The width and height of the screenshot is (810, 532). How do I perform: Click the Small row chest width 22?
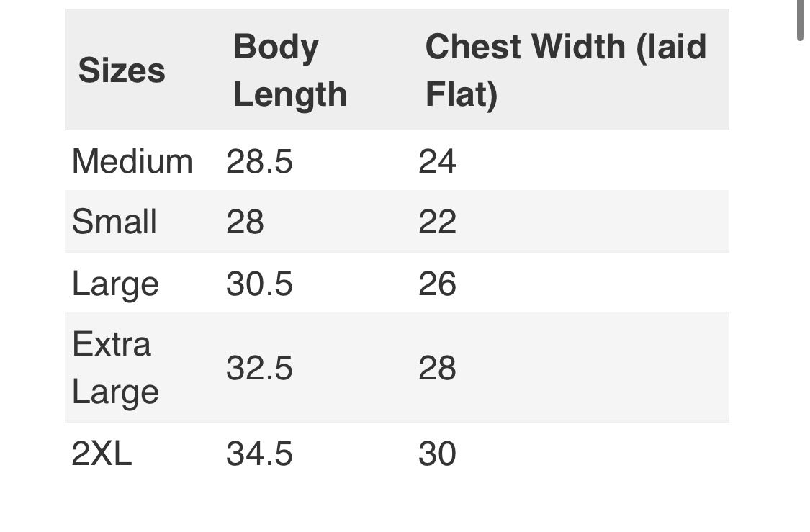click(437, 222)
